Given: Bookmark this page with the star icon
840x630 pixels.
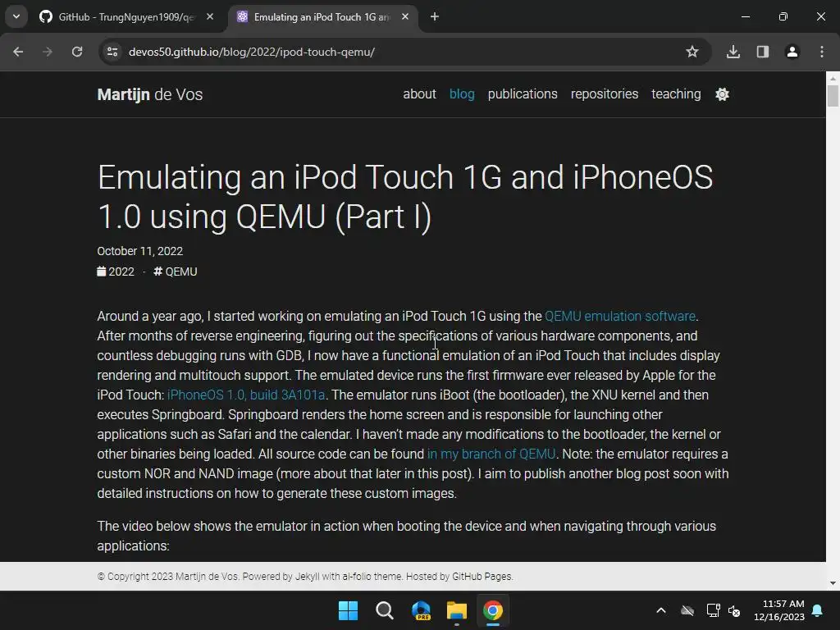Looking at the screenshot, I should click(x=692, y=52).
